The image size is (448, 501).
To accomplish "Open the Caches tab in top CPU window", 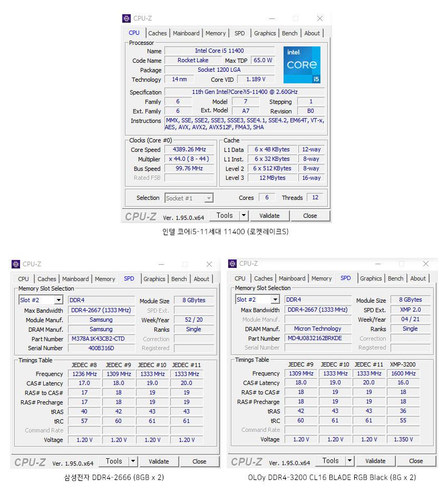I will point(158,33).
